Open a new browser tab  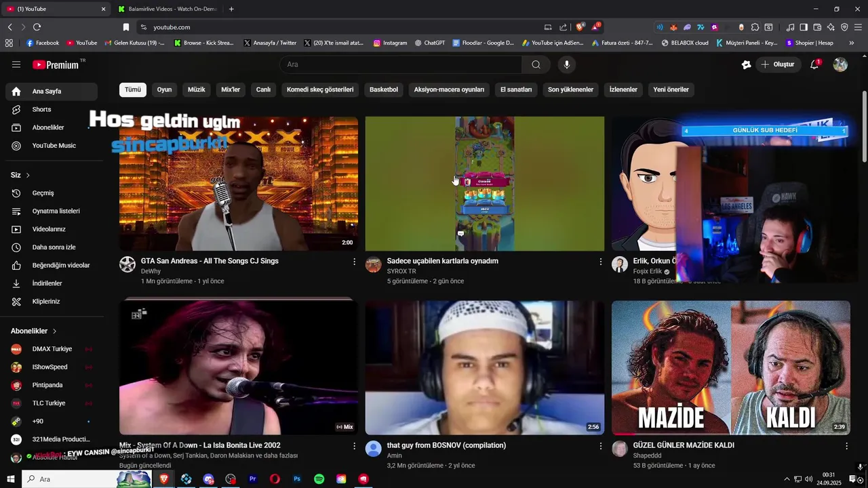(x=231, y=9)
